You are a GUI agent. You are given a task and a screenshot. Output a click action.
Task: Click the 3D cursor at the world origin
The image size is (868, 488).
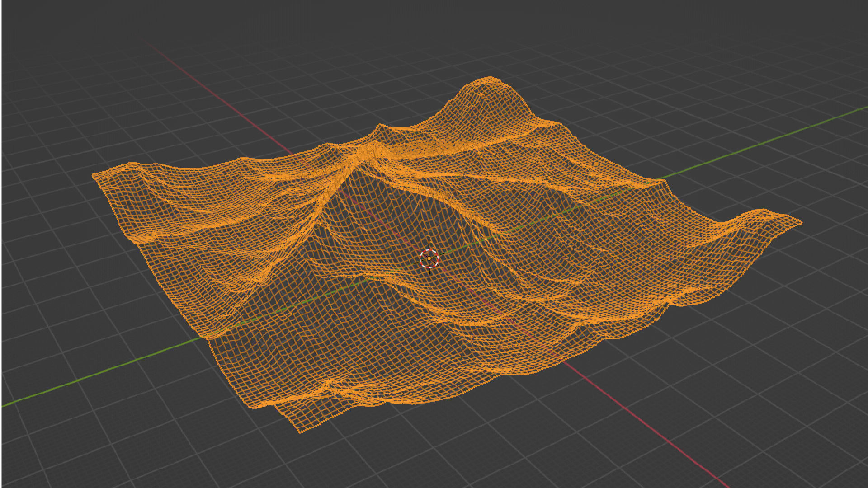coord(429,259)
